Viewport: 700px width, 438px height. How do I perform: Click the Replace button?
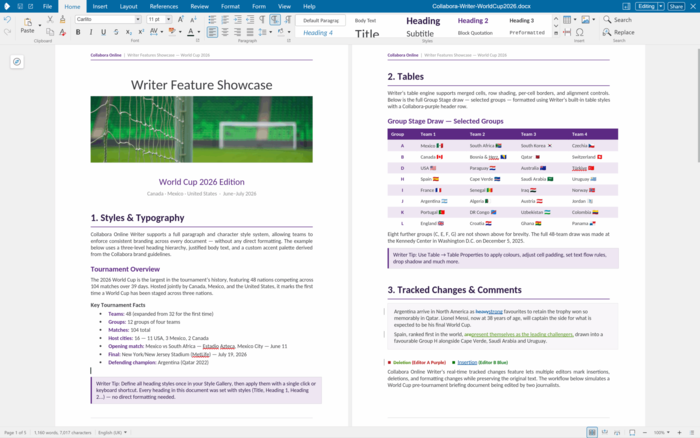tap(619, 32)
